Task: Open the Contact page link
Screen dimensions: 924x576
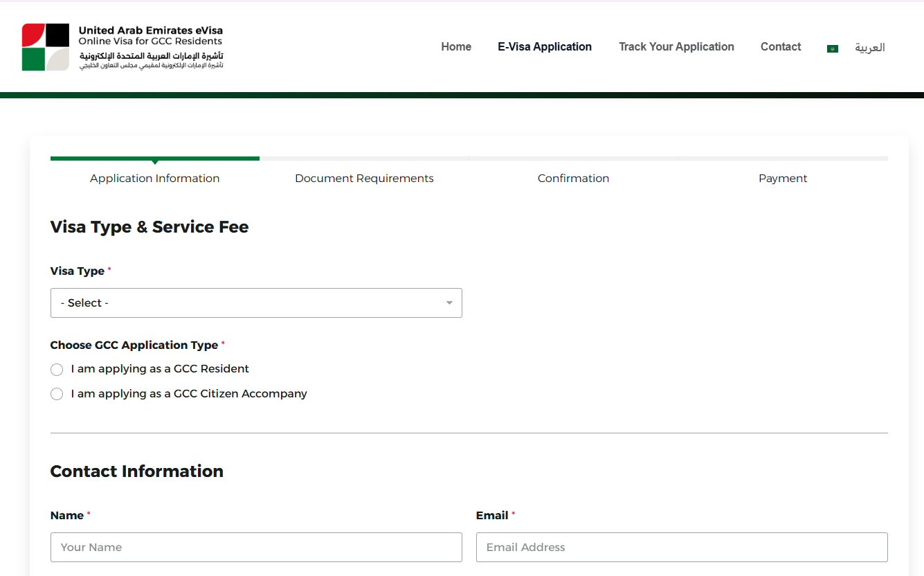Action: tap(781, 46)
